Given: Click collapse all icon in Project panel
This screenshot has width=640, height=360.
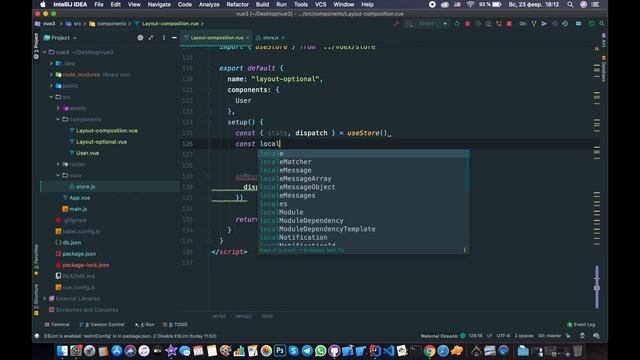Looking at the screenshot, I should point(151,38).
